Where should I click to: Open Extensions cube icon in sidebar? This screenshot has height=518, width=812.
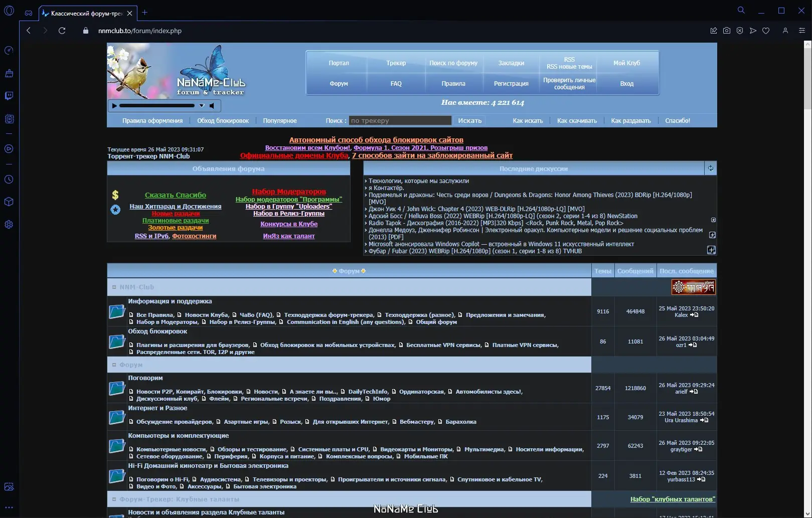coord(9,202)
